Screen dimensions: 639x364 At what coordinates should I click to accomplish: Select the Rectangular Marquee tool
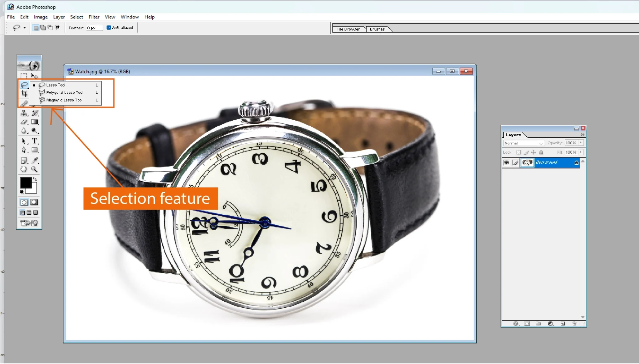tap(24, 76)
